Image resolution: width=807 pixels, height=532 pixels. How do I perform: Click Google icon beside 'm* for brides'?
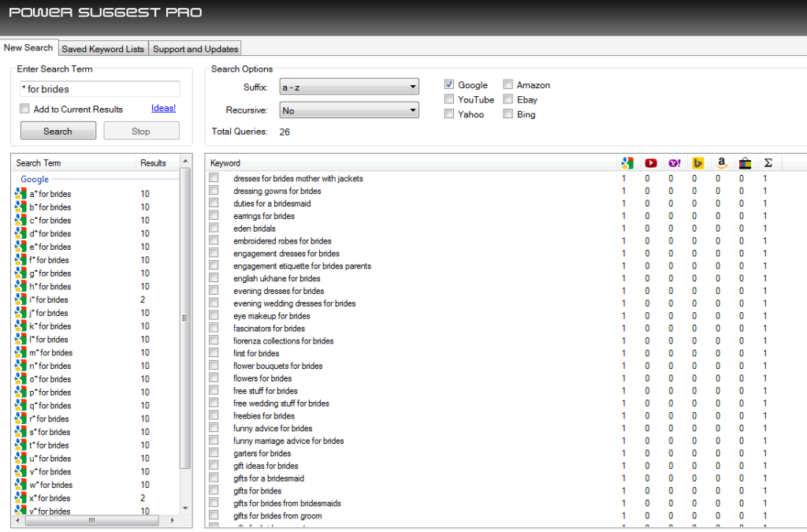pos(20,352)
